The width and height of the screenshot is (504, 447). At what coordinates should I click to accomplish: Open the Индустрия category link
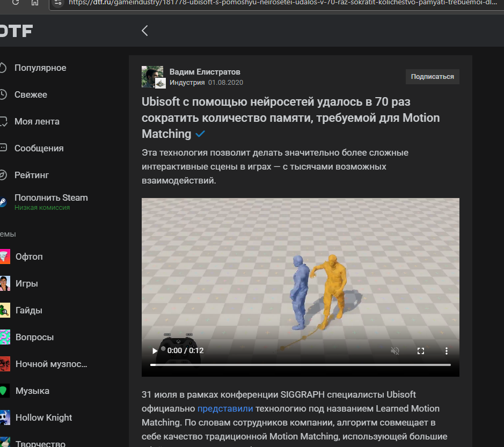187,83
